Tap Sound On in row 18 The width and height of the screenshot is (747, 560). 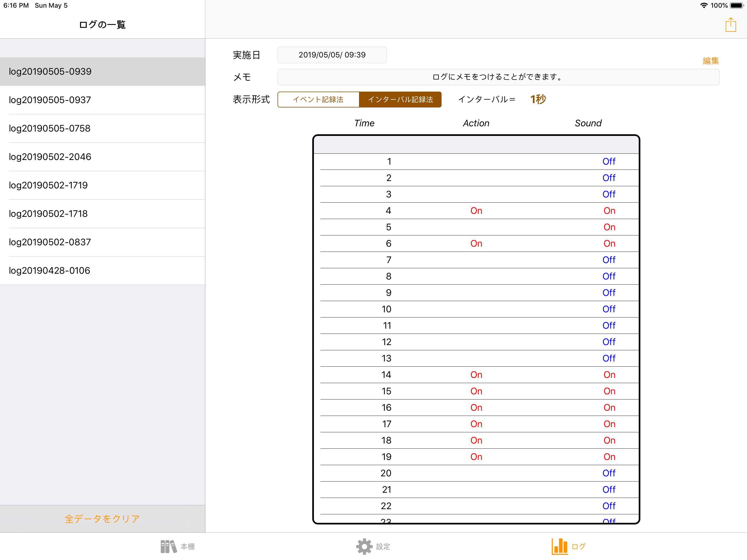click(x=609, y=441)
